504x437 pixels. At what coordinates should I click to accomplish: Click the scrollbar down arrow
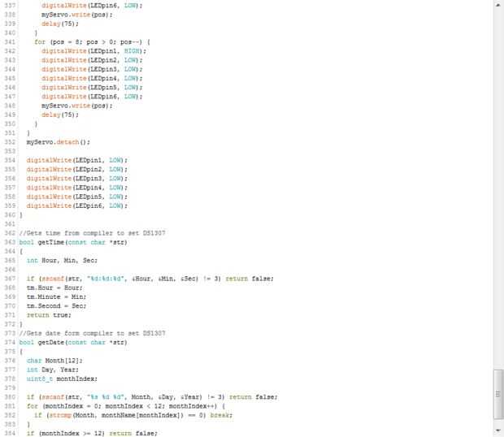pyautogui.click(x=498, y=431)
